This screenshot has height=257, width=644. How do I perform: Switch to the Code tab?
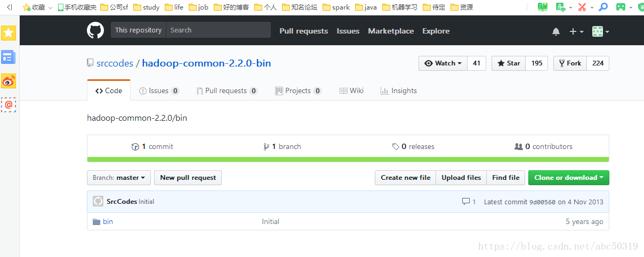tap(109, 90)
